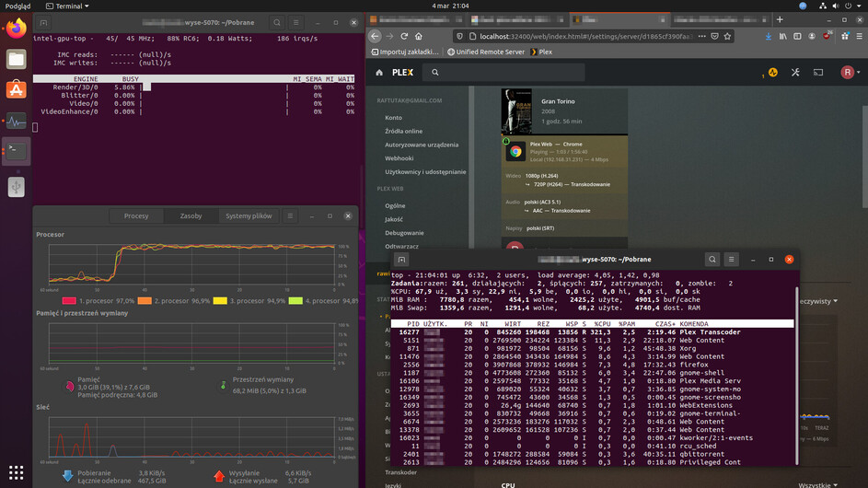The height and width of the screenshot is (488, 868).
Task: Open Ubuntu Software from the dock
Action: 17,89
